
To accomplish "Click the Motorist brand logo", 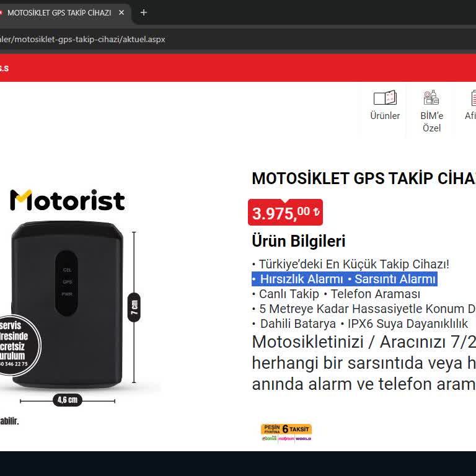I will tap(68, 200).
